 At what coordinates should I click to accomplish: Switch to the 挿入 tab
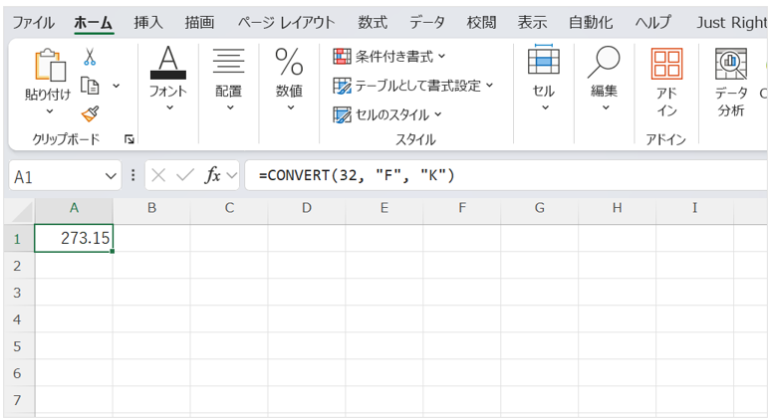click(148, 23)
